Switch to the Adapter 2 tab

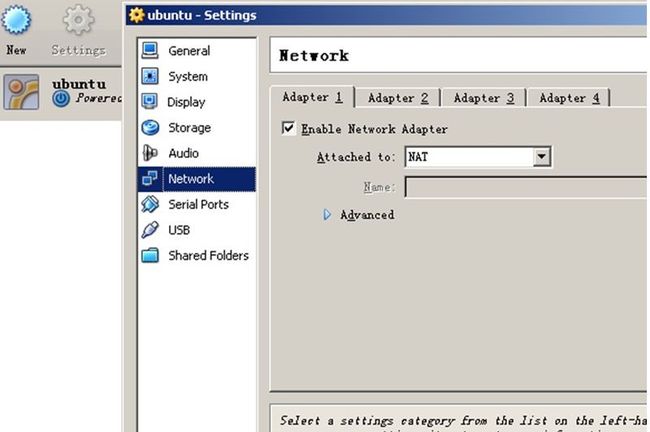pos(398,98)
